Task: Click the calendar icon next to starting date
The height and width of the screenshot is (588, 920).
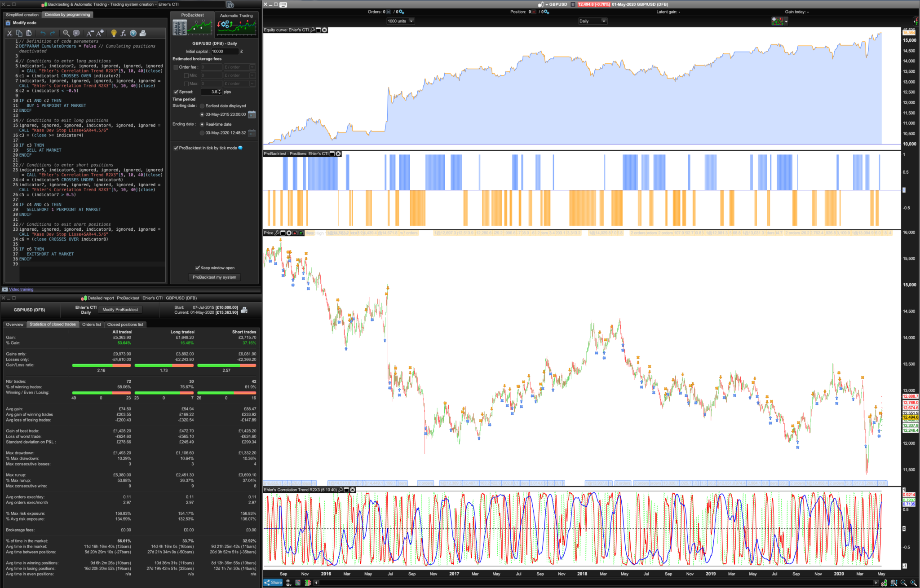Action: coord(252,114)
